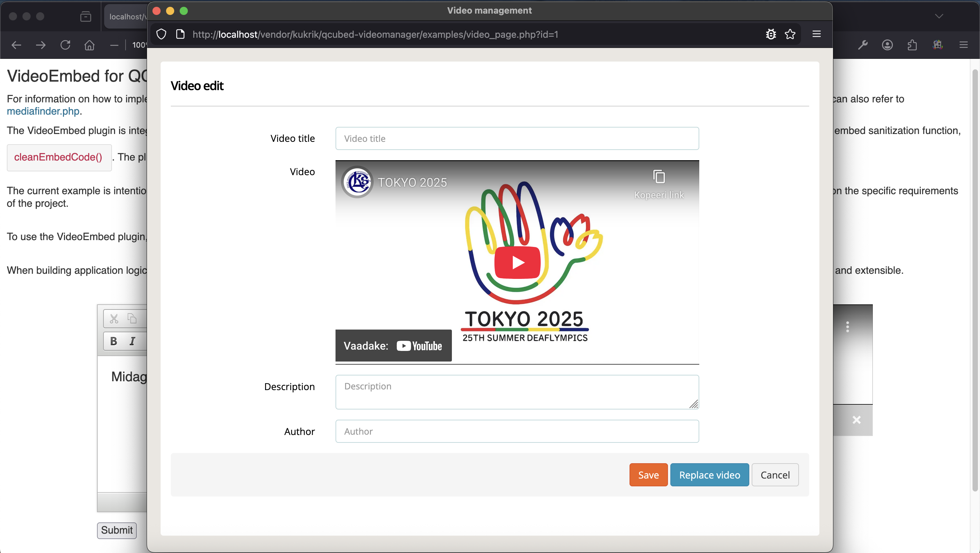
Task: Toggle Italic formatting in editor toolbar
Action: coord(132,341)
